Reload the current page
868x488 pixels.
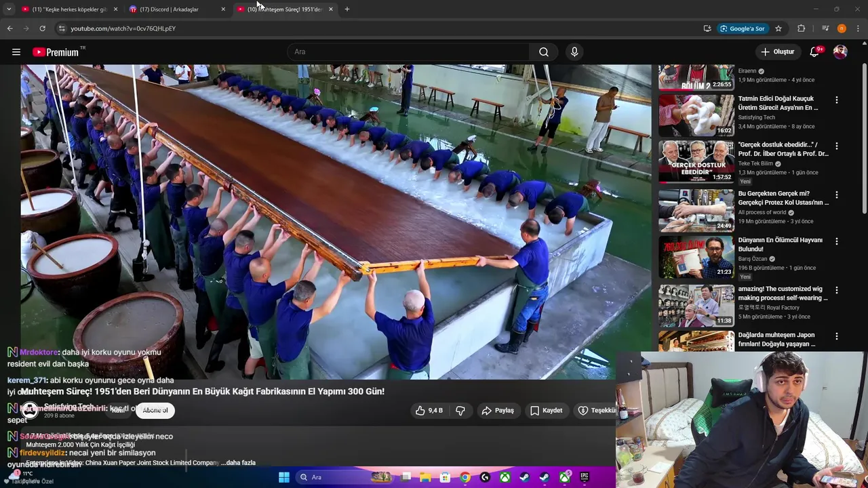(x=42, y=28)
